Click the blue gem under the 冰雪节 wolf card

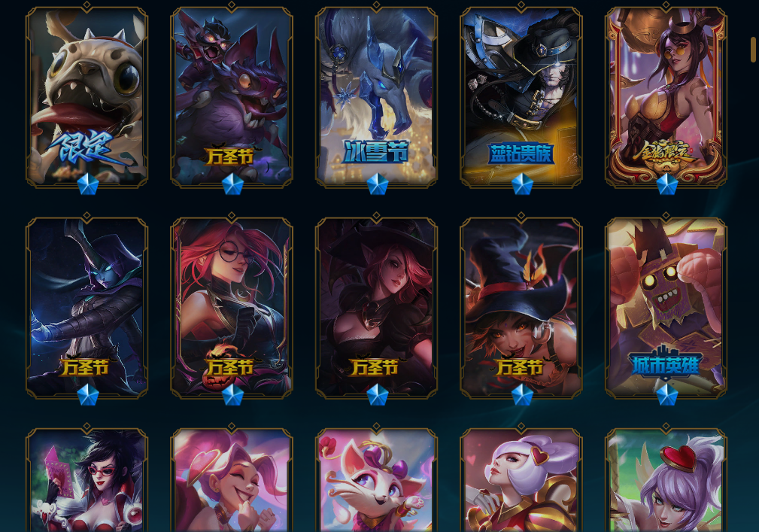[x=377, y=184]
